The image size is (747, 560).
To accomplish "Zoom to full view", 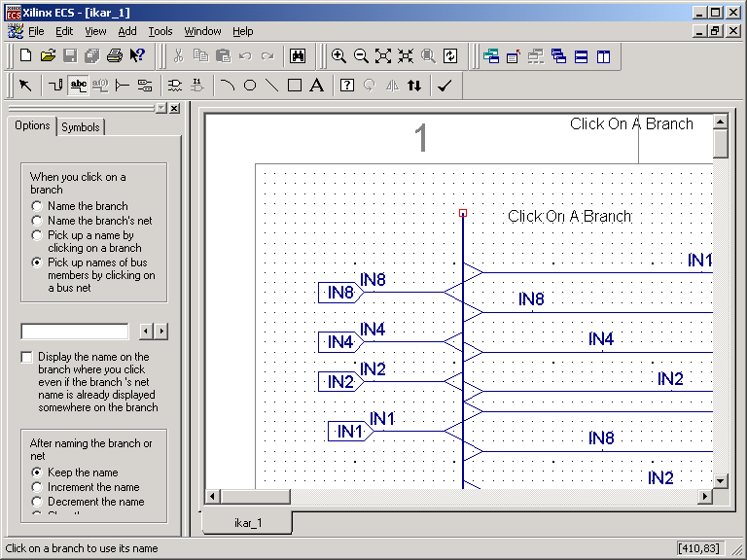I will coord(383,56).
